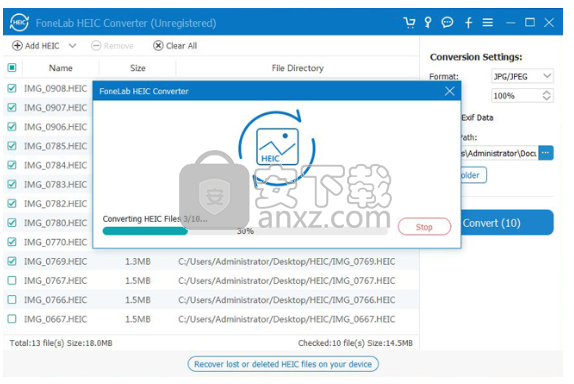Viewport: 574px width, 384px height.
Task: Click the Convert (10) button
Action: point(507,223)
